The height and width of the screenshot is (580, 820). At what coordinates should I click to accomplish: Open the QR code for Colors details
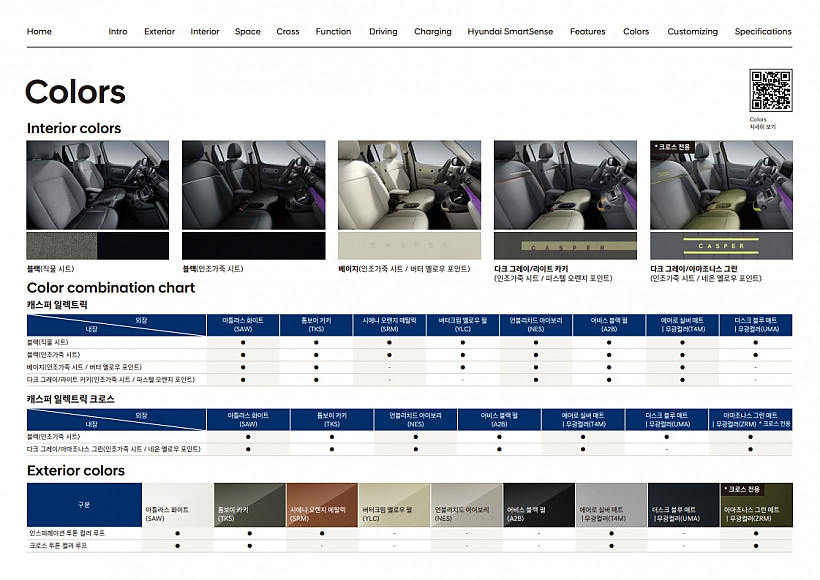click(x=770, y=90)
